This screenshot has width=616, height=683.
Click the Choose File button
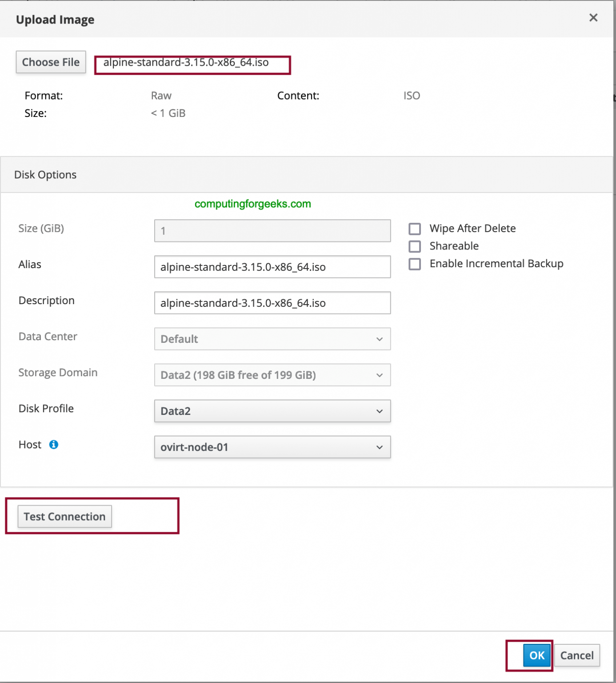[50, 62]
